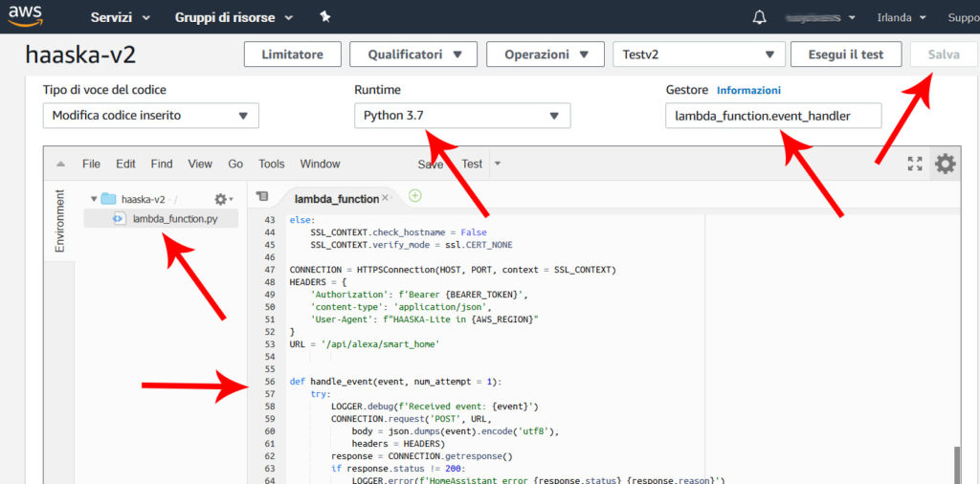Open the Testv2 test event selector
980x484 pixels.
click(x=700, y=55)
